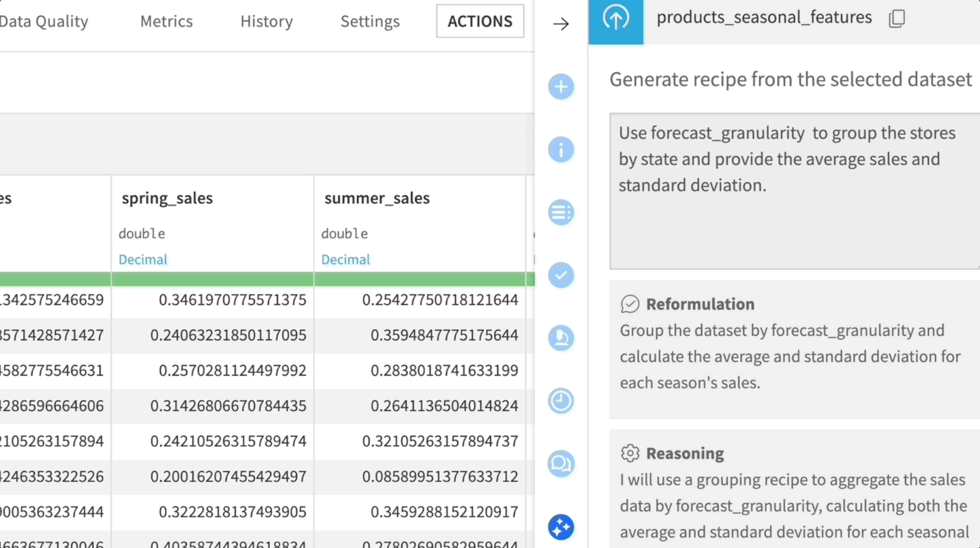Open the Settings tab
This screenshot has width=980, height=548.
pos(369,21)
